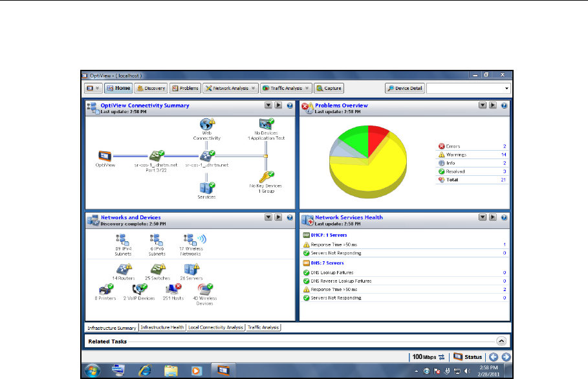Show hidden tray icons arrow

[416, 371]
